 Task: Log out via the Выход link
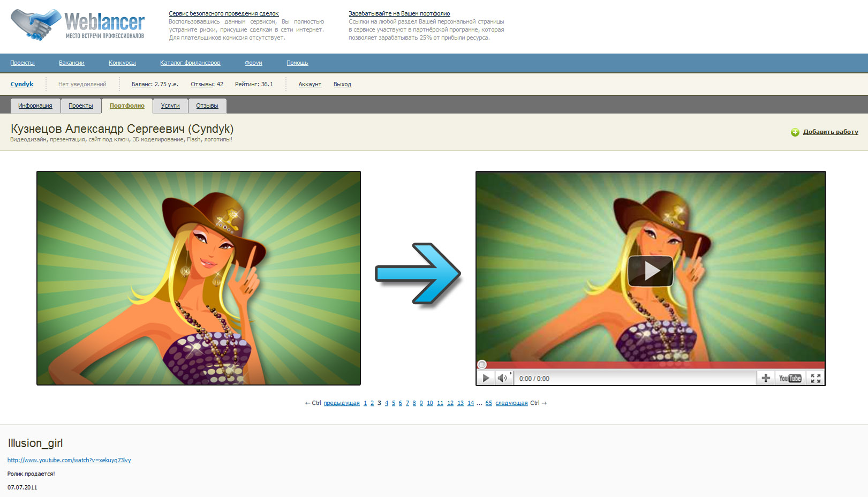(x=342, y=84)
